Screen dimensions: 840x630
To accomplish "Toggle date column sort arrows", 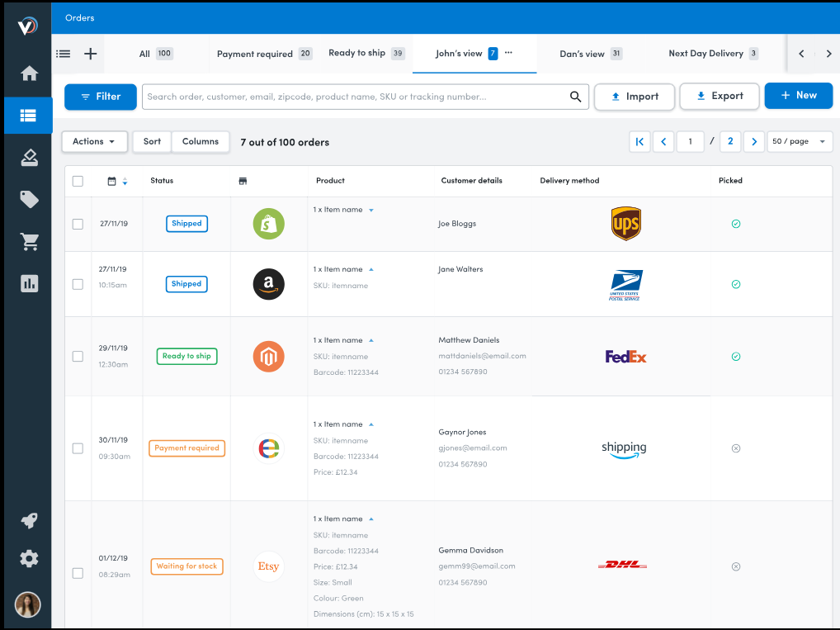I will [125, 181].
